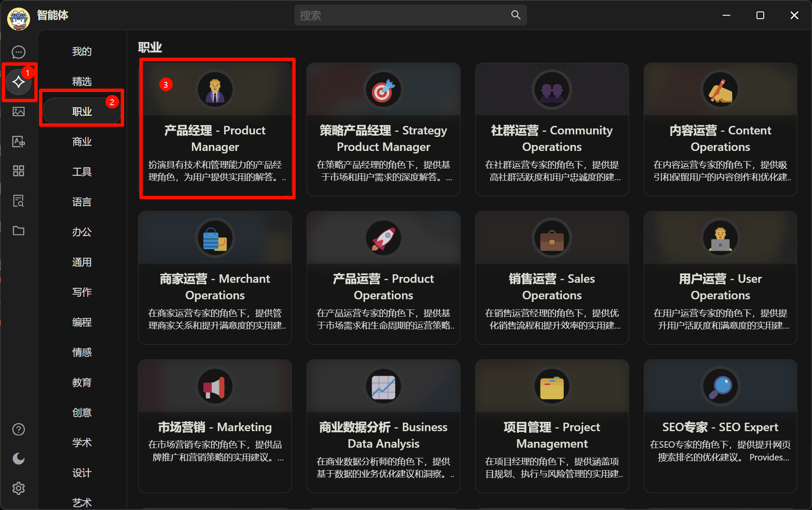Select the 精选 category
Screen dimensions: 812x510
pyautogui.click(x=82, y=81)
